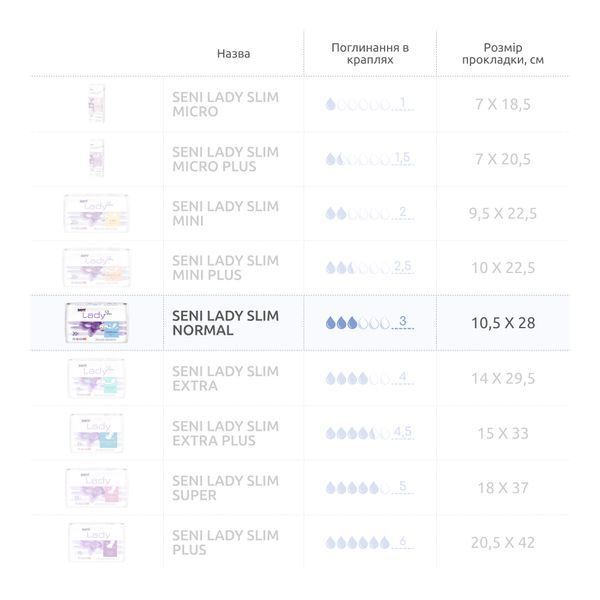
Task: Click the 10,5 X 28 size cell
Action: [503, 323]
